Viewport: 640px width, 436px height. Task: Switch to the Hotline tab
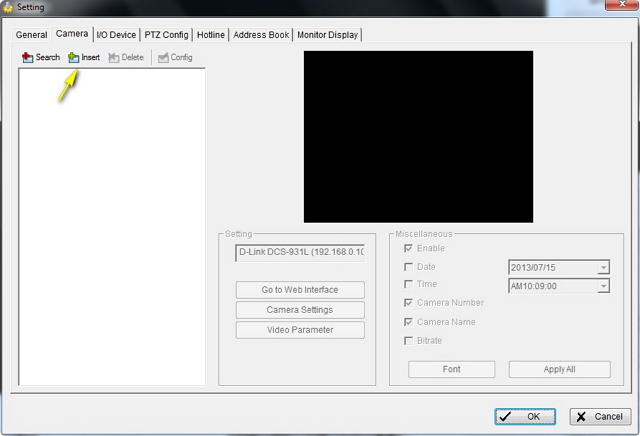[x=211, y=35]
